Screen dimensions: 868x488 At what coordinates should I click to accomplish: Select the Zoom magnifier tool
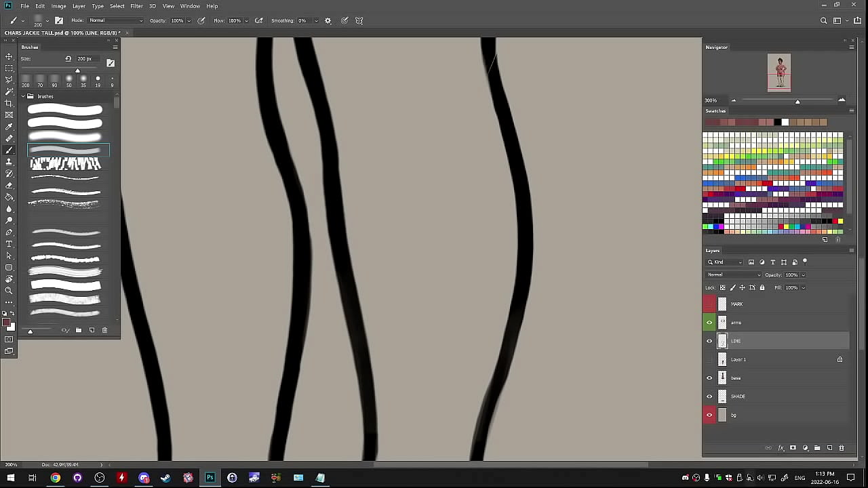[9, 291]
